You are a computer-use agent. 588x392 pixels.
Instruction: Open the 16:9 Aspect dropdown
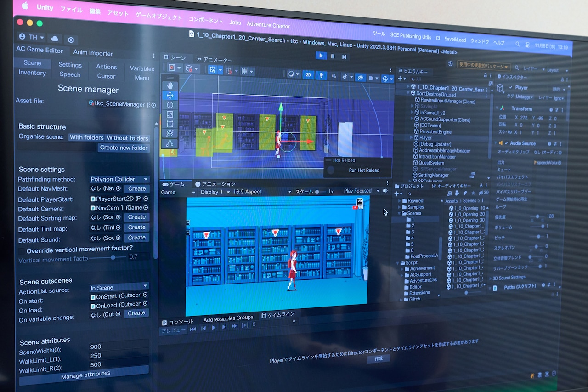click(262, 192)
